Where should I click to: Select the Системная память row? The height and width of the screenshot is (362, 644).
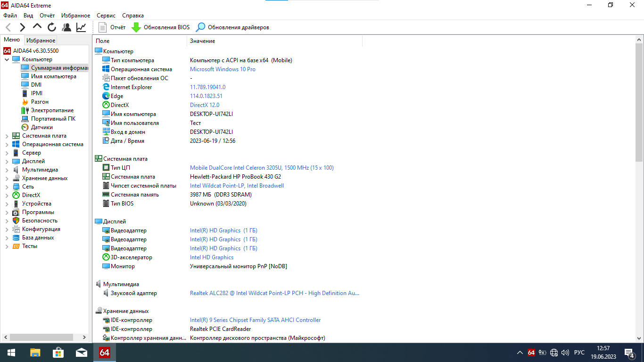227,195
